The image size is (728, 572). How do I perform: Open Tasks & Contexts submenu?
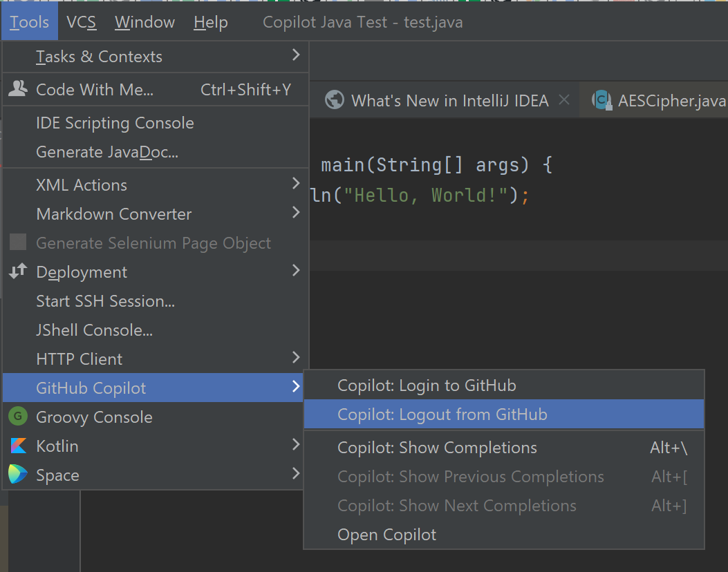156,57
